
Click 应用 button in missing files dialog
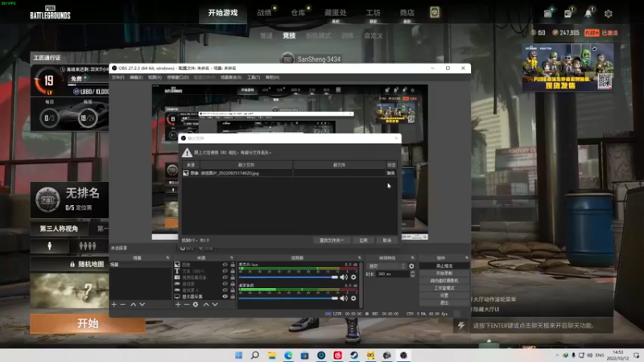click(x=364, y=241)
